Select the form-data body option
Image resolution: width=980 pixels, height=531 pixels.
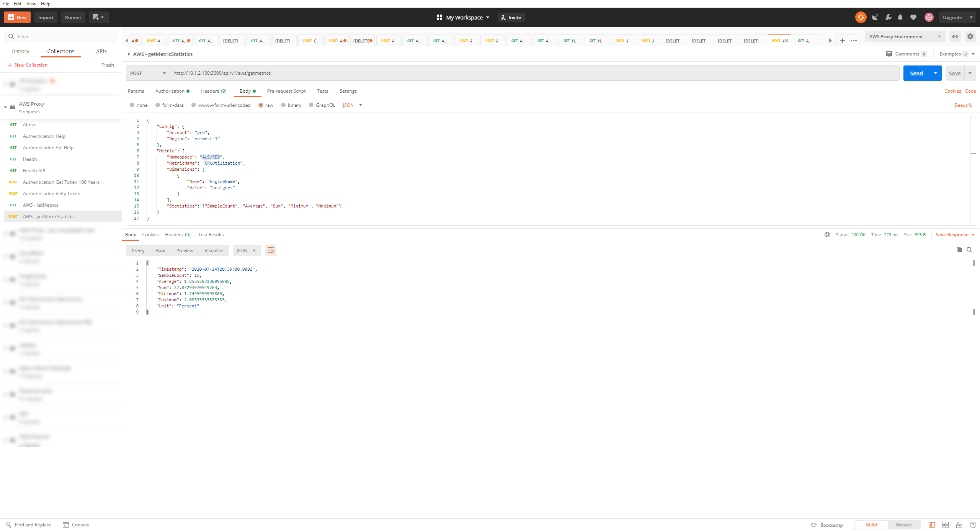pyautogui.click(x=158, y=105)
